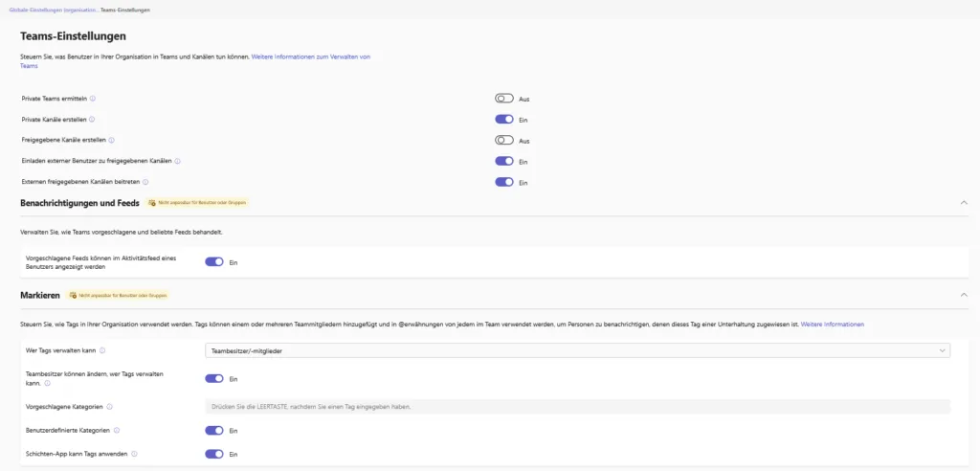The image size is (980, 471).
Task: Click info icon next to Private Teams ermitteln
Action: (93, 99)
